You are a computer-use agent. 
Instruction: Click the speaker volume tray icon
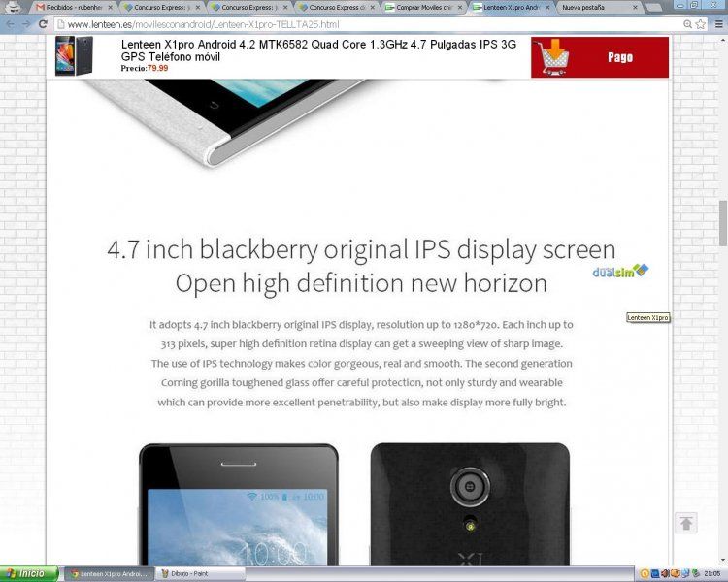pyautogui.click(x=665, y=574)
